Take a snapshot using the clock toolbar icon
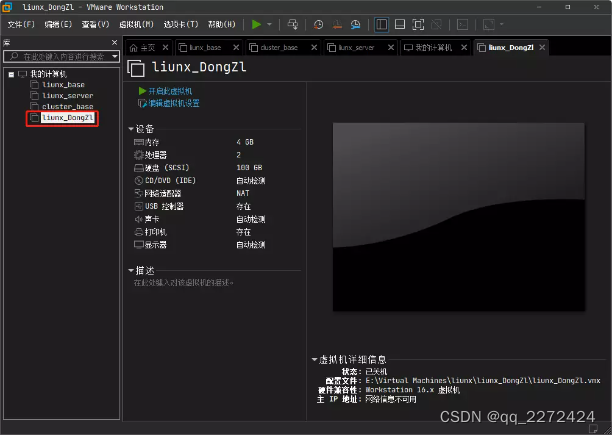The width and height of the screenshot is (612, 435). [x=318, y=25]
